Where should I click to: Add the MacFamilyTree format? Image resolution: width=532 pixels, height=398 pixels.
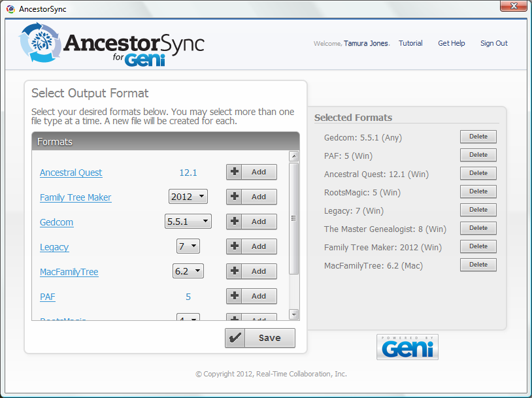252,271
